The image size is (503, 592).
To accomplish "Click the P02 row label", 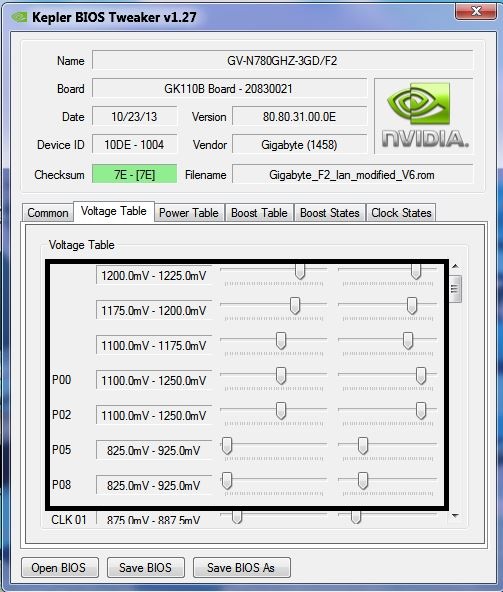I will pos(62,415).
